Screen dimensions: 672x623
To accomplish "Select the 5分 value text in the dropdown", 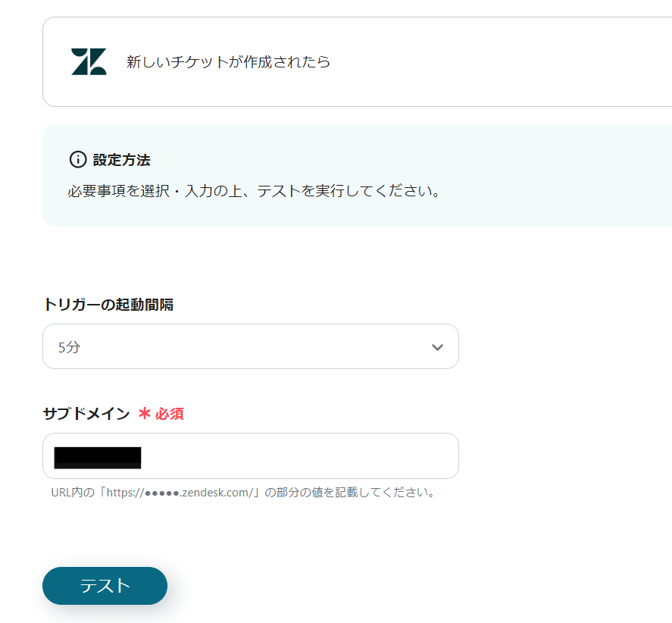I will tap(69, 348).
